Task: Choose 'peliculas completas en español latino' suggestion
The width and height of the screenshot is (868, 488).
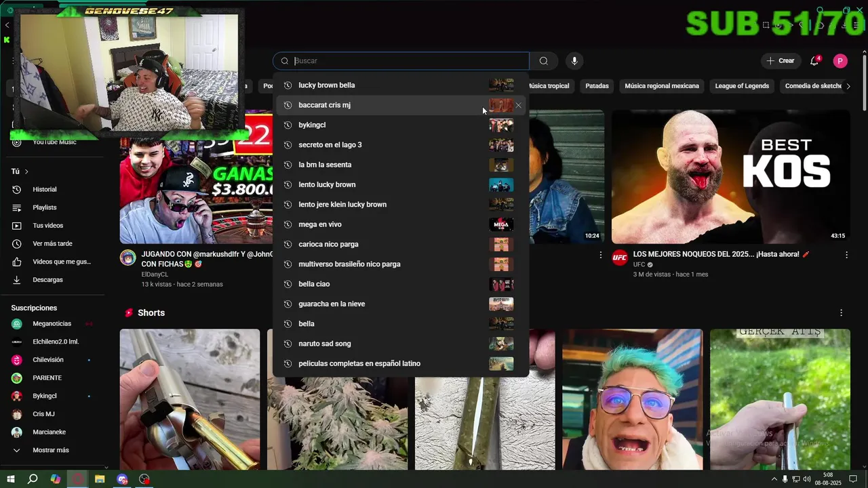Action: coord(401,363)
